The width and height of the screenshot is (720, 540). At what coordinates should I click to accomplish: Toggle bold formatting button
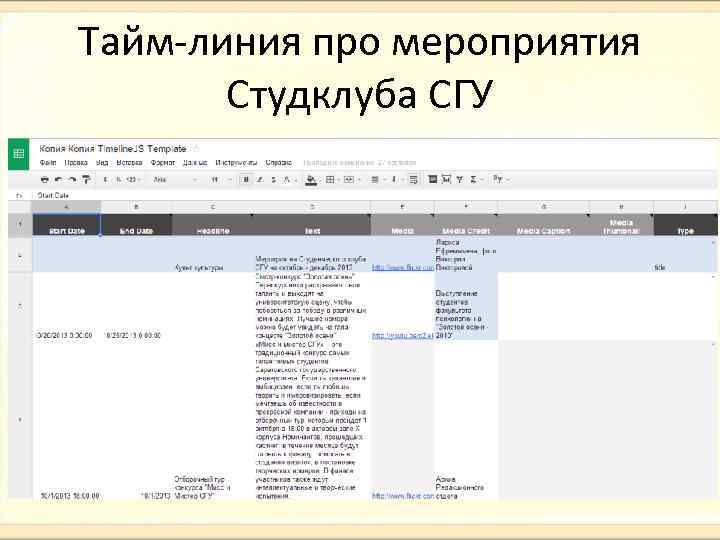coord(246,180)
